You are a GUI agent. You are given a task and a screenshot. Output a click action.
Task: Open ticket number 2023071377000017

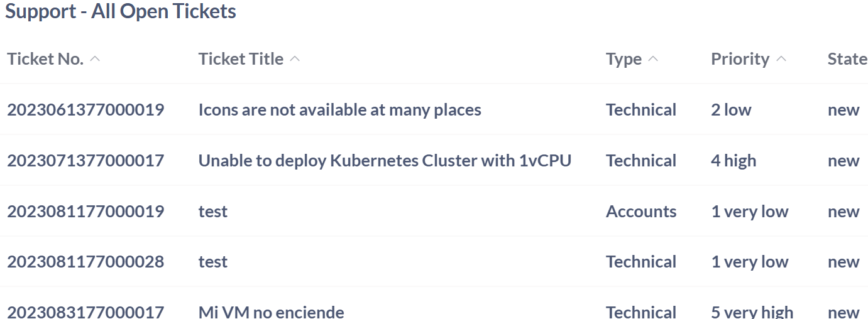[85, 161]
